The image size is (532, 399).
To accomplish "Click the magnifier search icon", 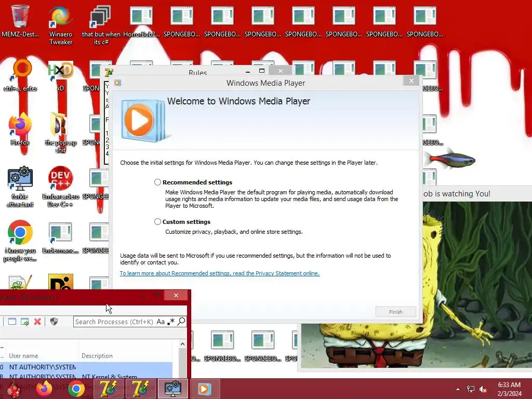I will click(x=181, y=321).
